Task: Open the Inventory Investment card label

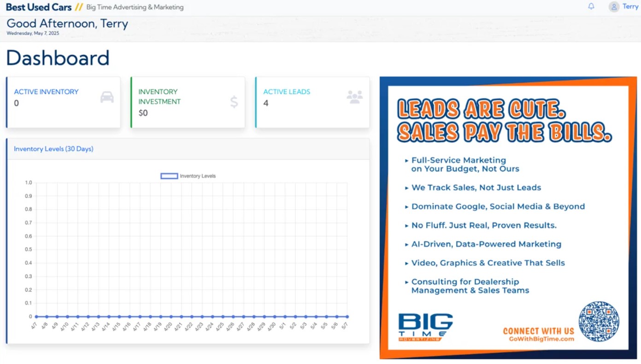Action: click(159, 97)
